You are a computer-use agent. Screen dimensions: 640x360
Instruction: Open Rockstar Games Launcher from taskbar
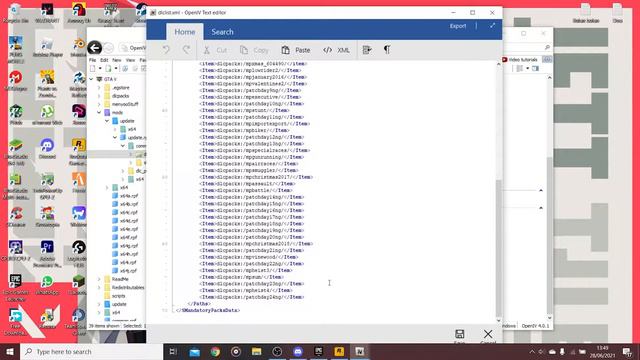click(x=339, y=351)
